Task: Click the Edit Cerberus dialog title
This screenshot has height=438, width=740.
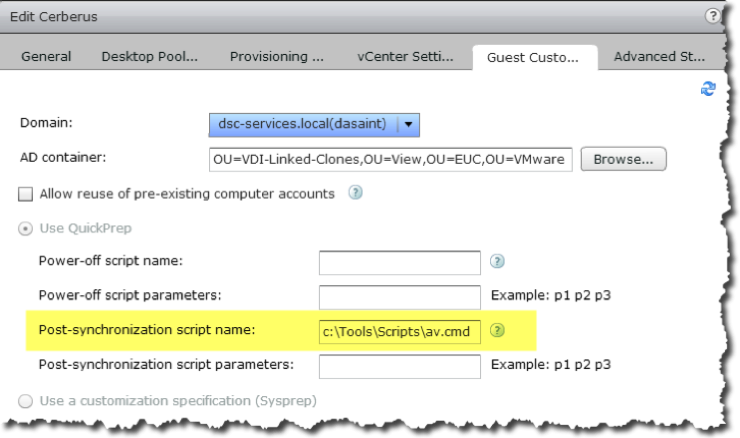Action: [x=54, y=17]
